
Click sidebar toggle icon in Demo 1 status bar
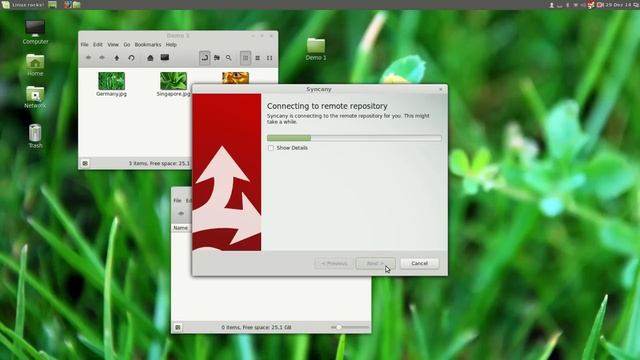click(x=85, y=163)
